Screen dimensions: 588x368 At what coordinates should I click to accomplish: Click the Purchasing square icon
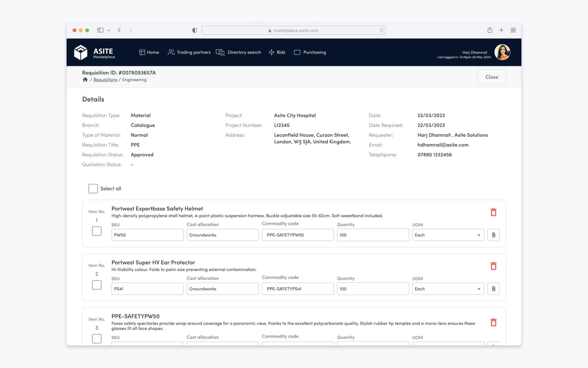tap(297, 52)
